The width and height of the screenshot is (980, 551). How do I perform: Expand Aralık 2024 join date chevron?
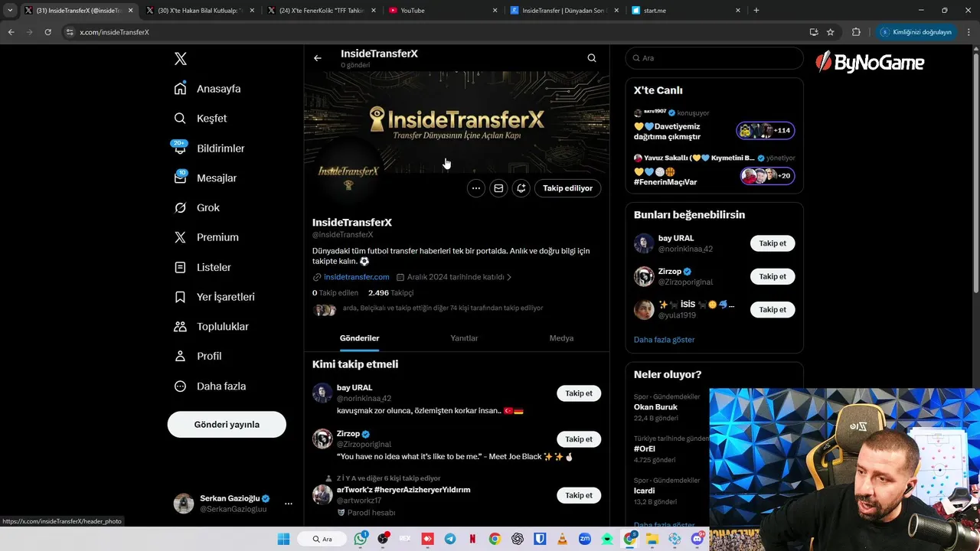509,277
